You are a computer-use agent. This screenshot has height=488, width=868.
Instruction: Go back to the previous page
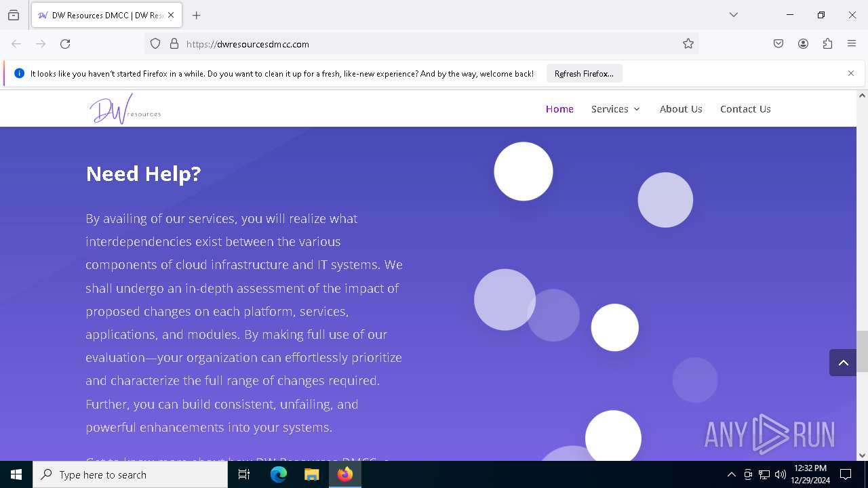point(16,43)
